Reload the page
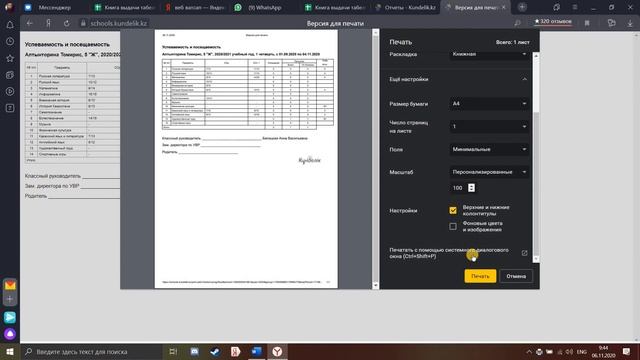 click(67, 23)
